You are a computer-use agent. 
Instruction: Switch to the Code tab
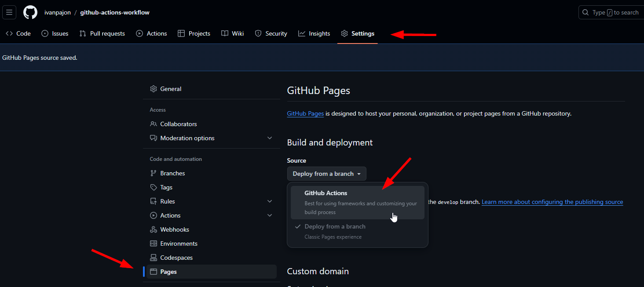point(18,33)
